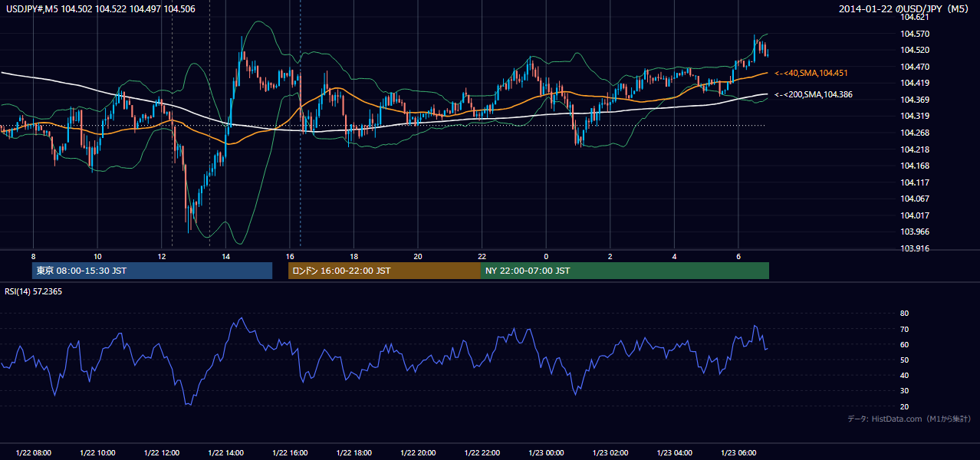
Task: Click hour label 12 under the price chart
Action: [x=161, y=256]
